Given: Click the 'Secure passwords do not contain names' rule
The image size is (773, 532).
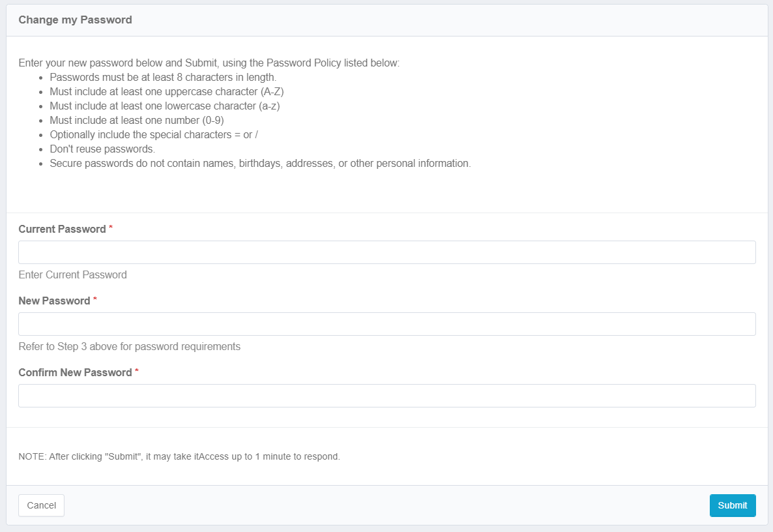Looking at the screenshot, I should coord(260,163).
